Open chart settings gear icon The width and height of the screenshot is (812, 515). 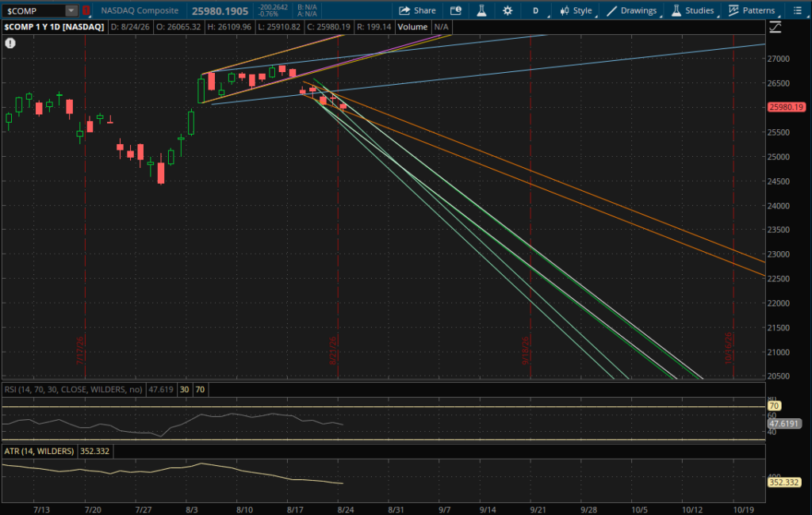coord(507,10)
